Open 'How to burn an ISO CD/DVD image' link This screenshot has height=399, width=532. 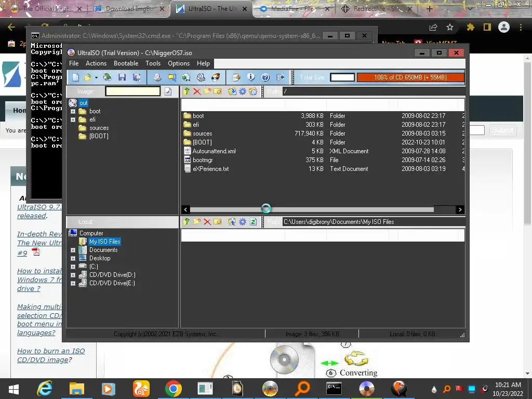[51, 355]
